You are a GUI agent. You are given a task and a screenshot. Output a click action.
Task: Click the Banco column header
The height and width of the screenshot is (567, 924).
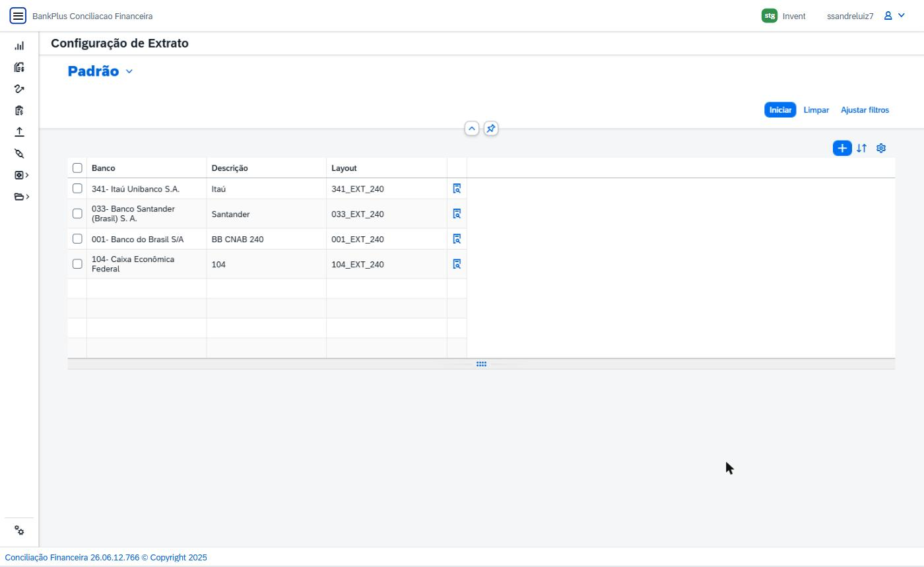(147, 168)
